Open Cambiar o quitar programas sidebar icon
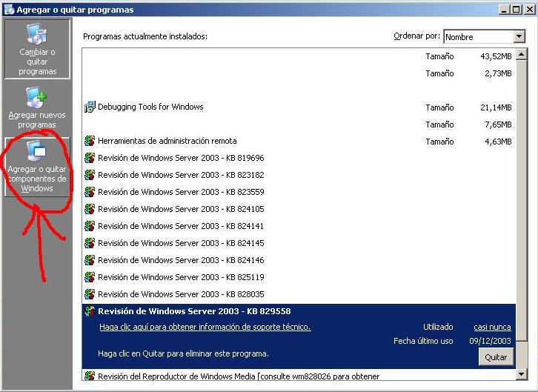This screenshot has width=538, height=392. coord(37,34)
